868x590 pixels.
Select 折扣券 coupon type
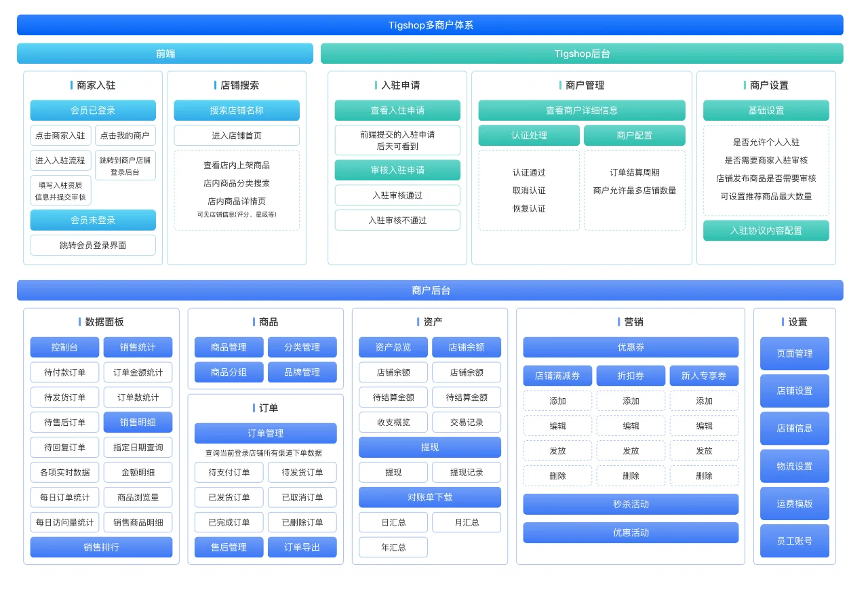coord(631,375)
